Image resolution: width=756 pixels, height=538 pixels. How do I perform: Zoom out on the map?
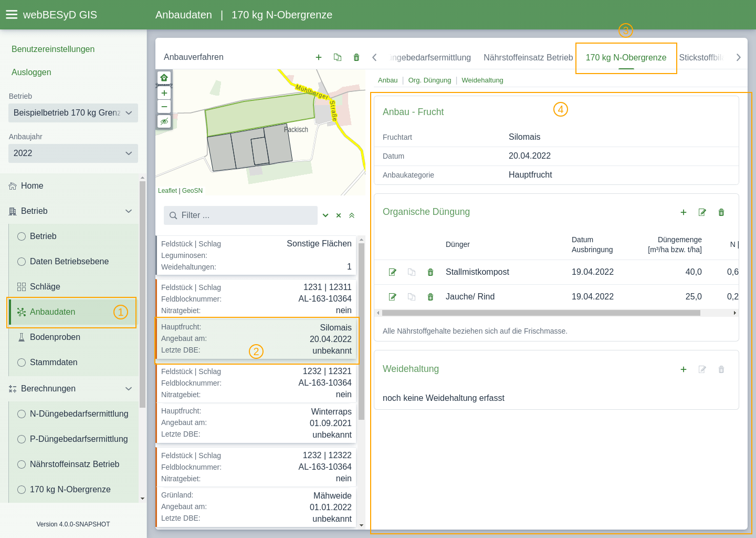tap(164, 107)
